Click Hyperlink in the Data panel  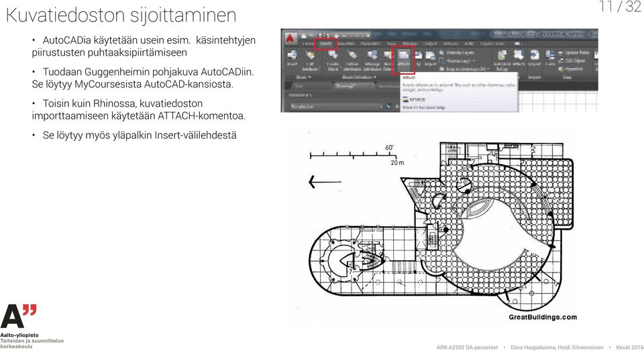(572, 69)
